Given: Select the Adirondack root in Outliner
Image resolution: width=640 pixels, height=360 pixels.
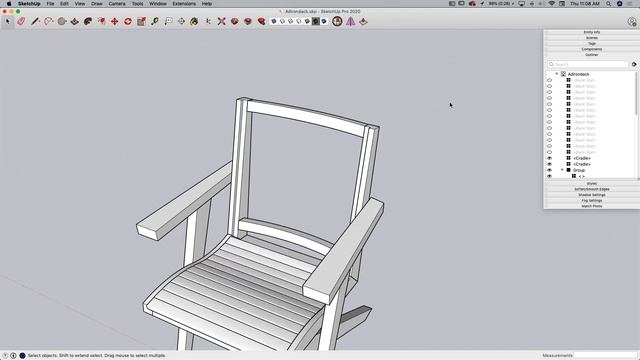Looking at the screenshot, I should [578, 74].
